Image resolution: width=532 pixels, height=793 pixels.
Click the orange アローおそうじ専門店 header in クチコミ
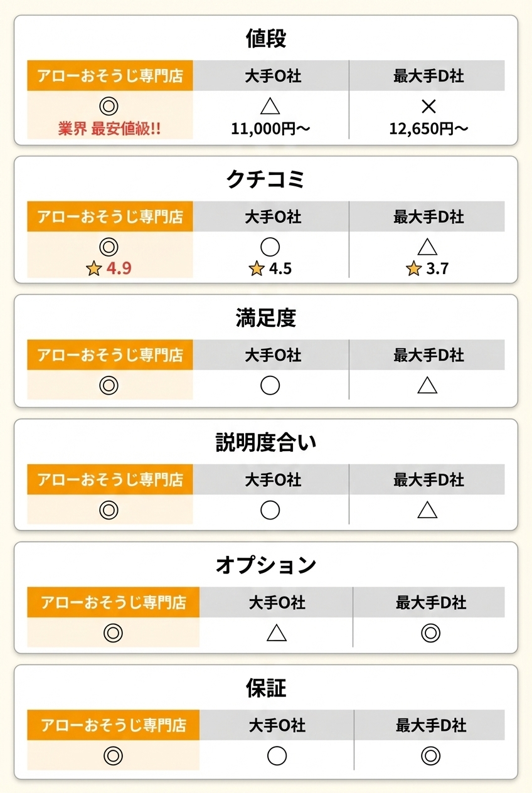click(110, 217)
